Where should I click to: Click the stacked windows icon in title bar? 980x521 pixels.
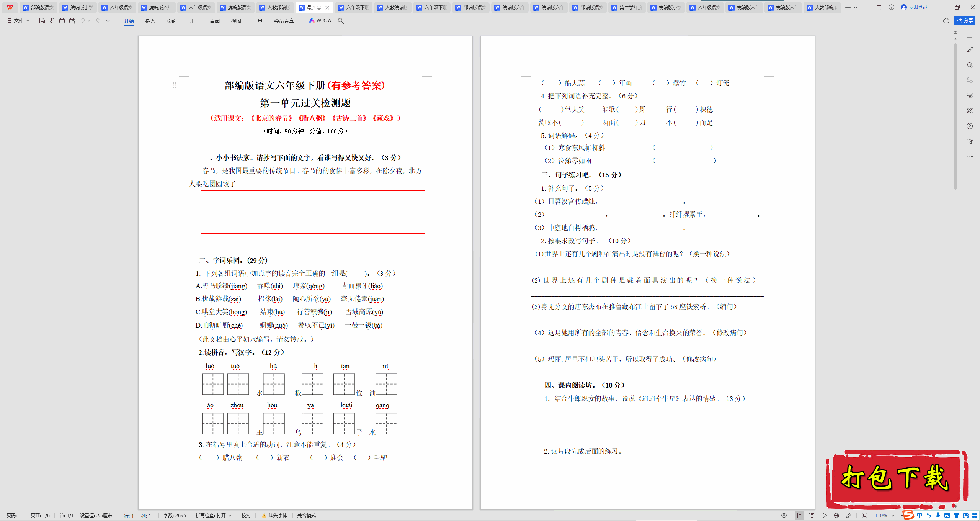coord(879,7)
